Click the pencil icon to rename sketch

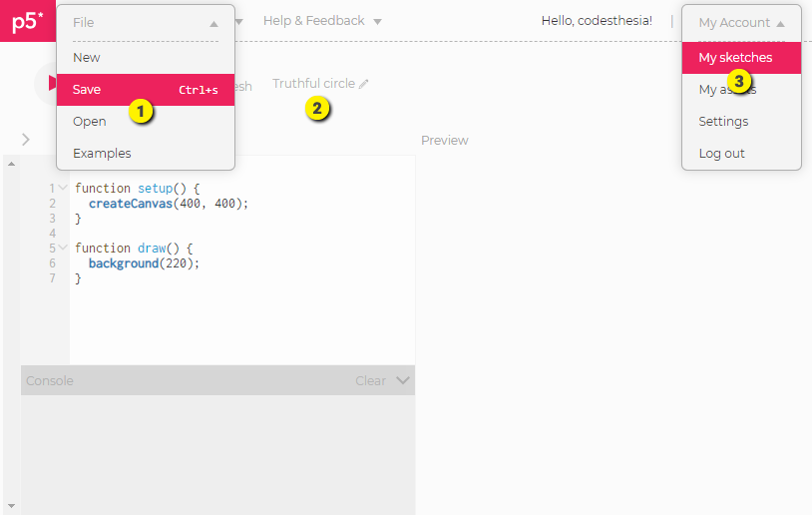(364, 85)
